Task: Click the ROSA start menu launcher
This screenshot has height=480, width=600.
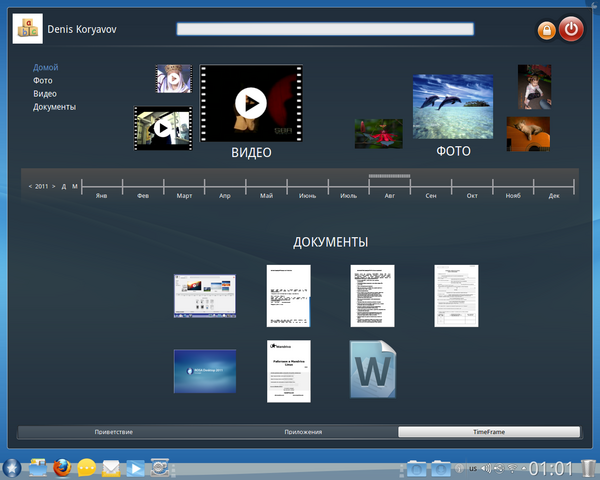Action: (12, 467)
